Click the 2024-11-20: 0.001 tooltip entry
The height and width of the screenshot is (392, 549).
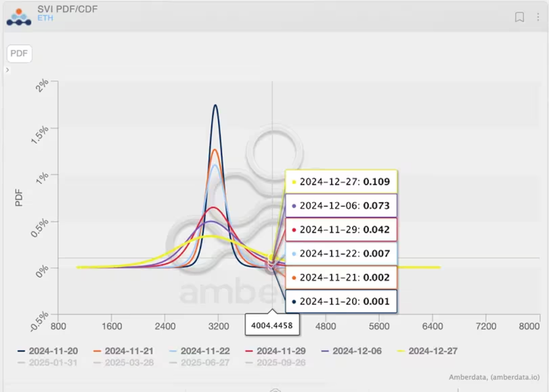(x=342, y=301)
